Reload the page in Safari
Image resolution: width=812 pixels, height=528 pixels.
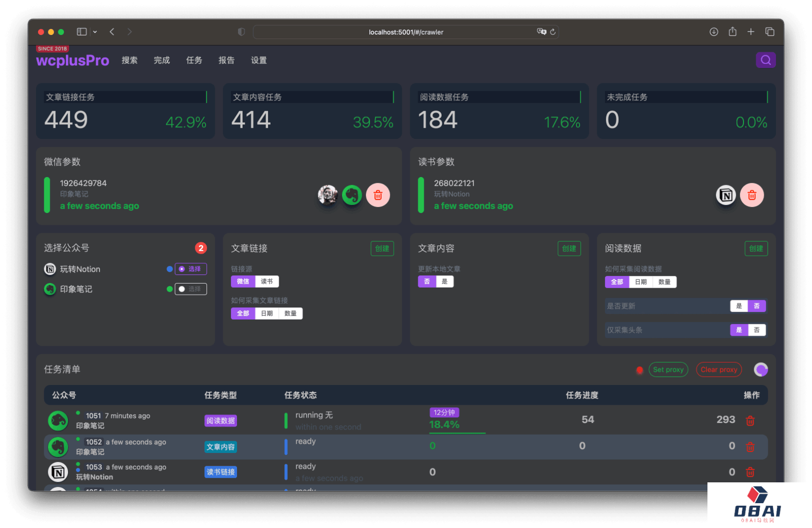pos(553,31)
